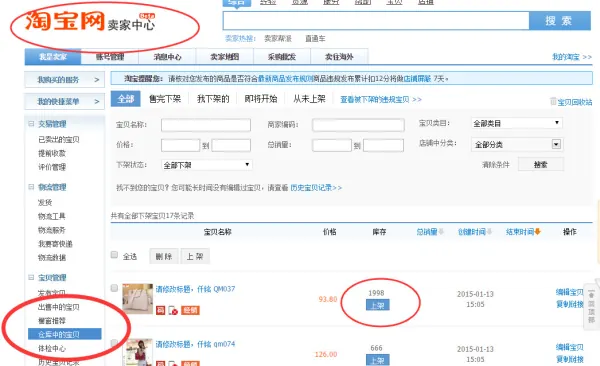Click the 直通车 hot word link
Screen dimensions: 600x366
pyautogui.click(x=315, y=38)
